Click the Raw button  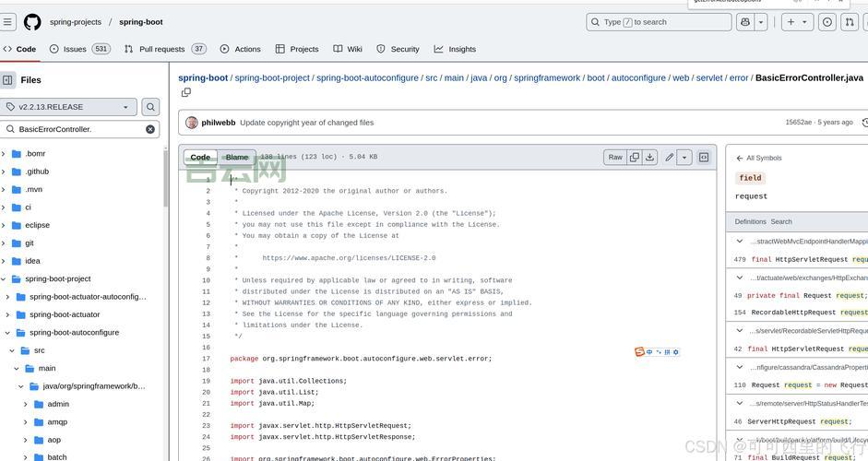(615, 158)
